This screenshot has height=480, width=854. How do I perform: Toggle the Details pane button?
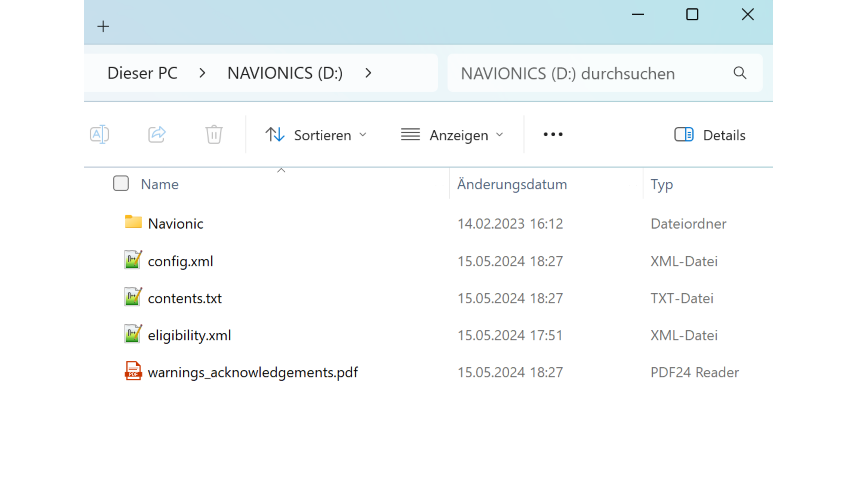pos(710,135)
